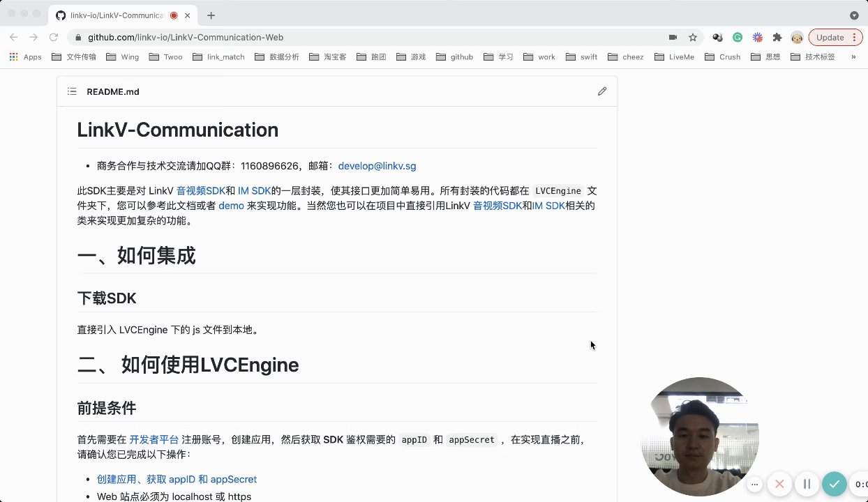Open the Extensions puzzle icon

[x=777, y=38]
